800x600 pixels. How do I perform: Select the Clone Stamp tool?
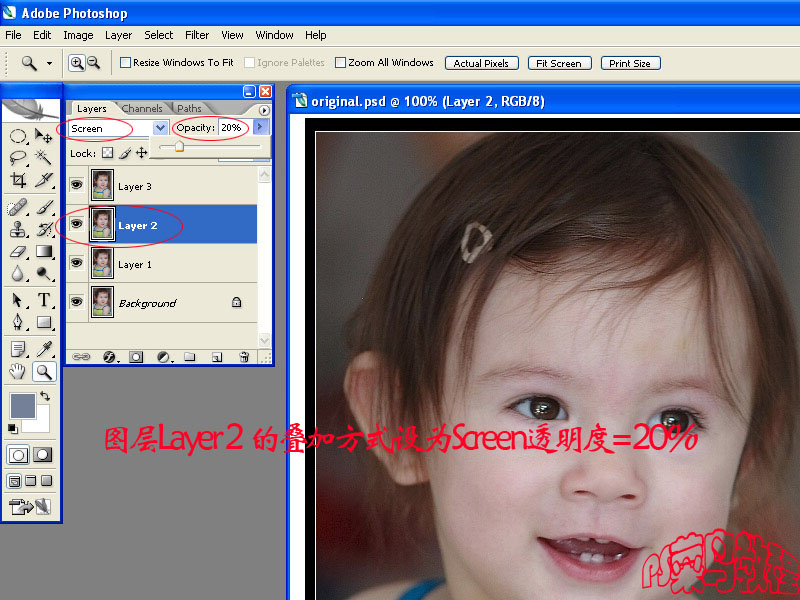pos(18,229)
